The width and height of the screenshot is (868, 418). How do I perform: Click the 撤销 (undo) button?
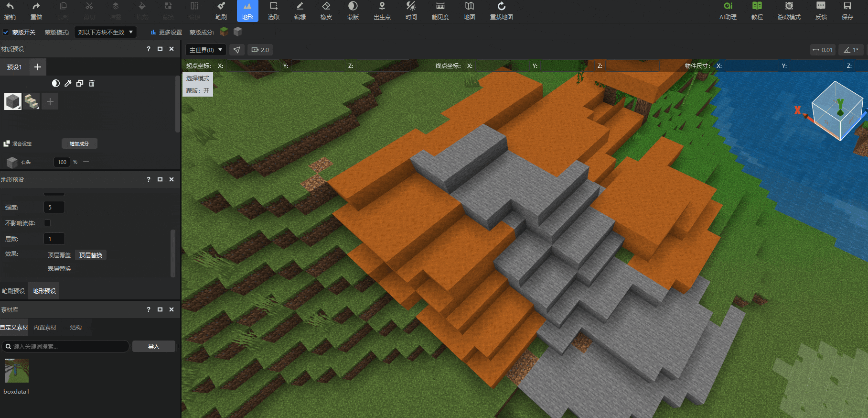[x=10, y=11]
